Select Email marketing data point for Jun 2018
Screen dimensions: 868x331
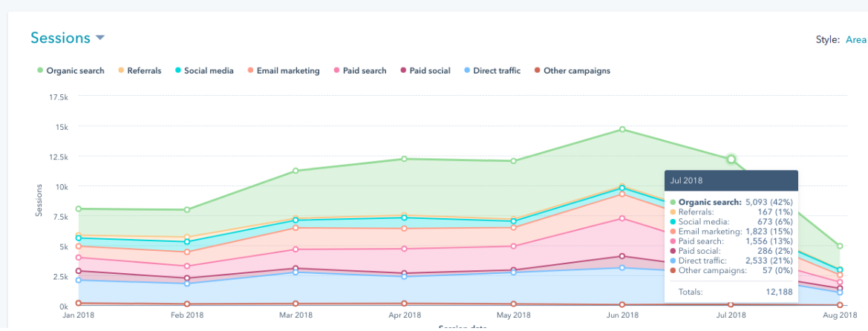pyautogui.click(x=622, y=194)
